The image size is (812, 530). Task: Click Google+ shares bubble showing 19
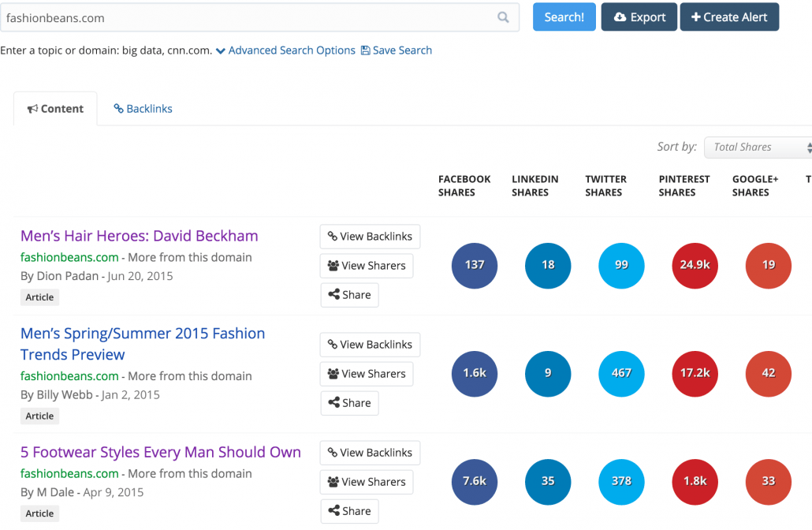pos(769,265)
